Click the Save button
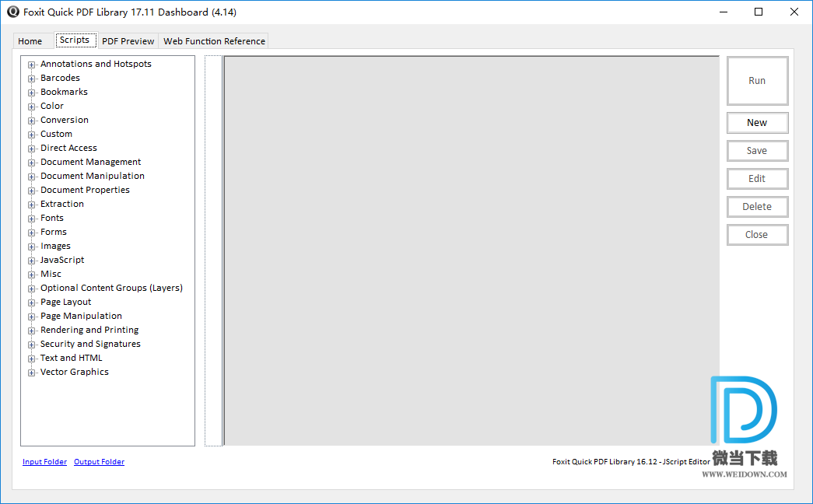Screen dimensions: 813x504 coord(757,151)
